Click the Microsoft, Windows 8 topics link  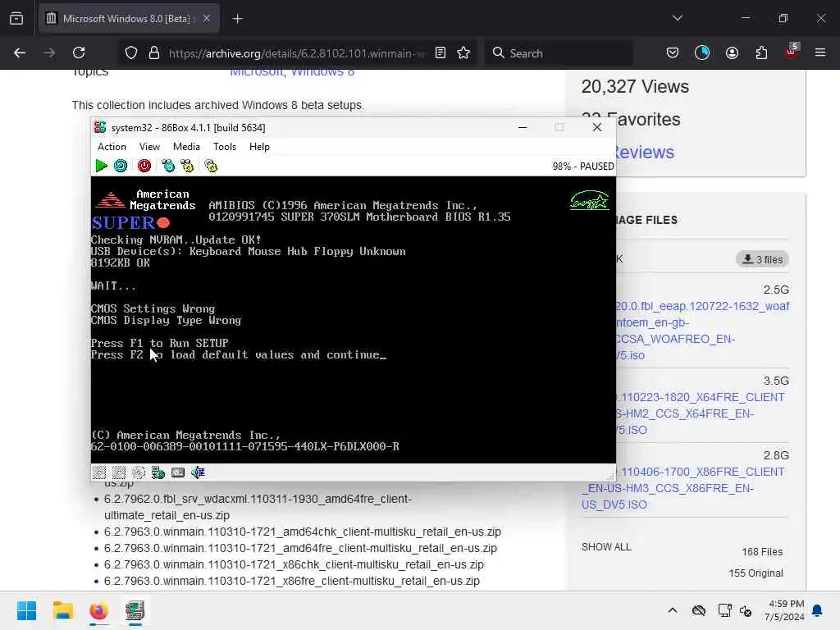point(292,73)
